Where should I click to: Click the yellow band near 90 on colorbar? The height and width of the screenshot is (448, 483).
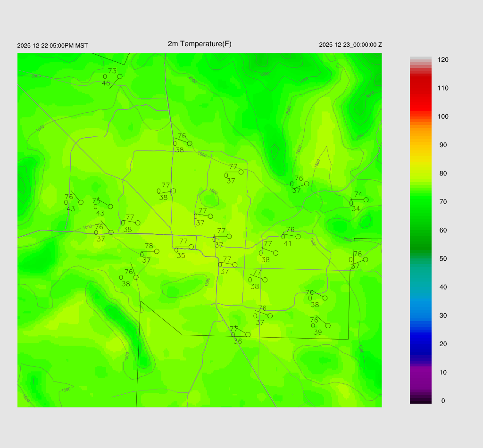[x=420, y=146]
